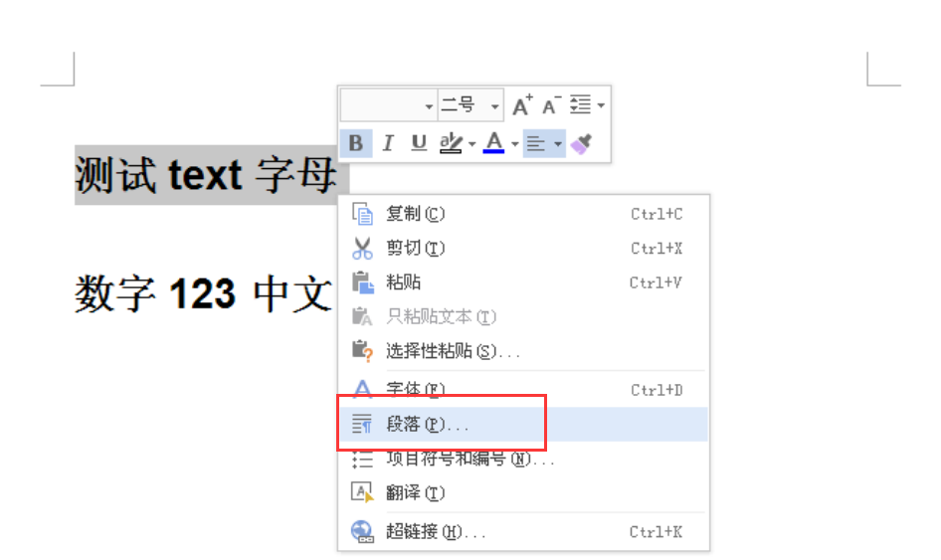The height and width of the screenshot is (560, 941).
Task: Click the increase font size icon
Action: 522,105
